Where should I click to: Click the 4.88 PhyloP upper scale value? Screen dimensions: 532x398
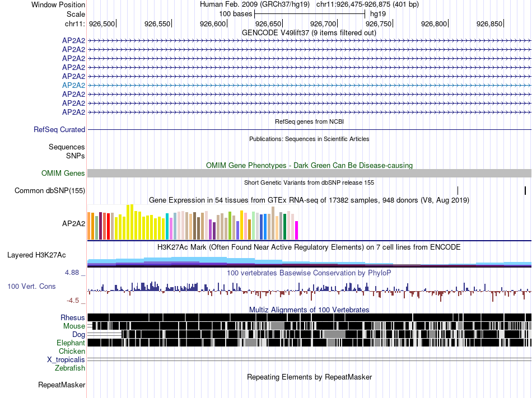pyautogui.click(x=72, y=273)
